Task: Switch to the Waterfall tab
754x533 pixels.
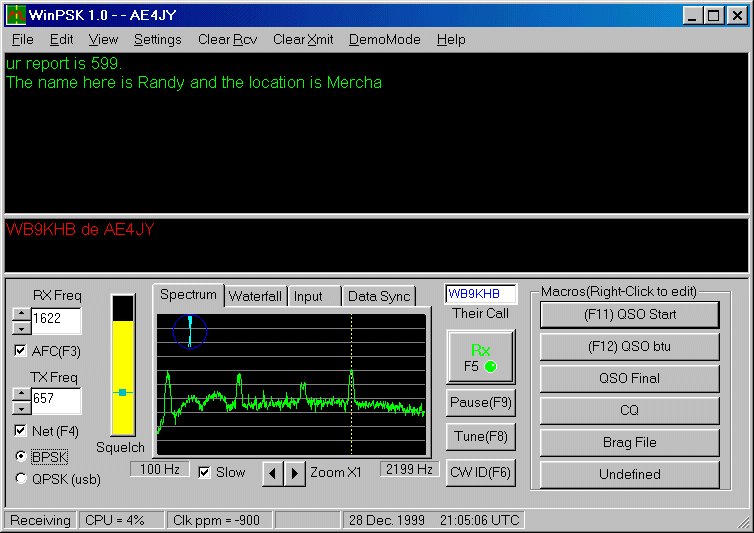Action: 255,296
